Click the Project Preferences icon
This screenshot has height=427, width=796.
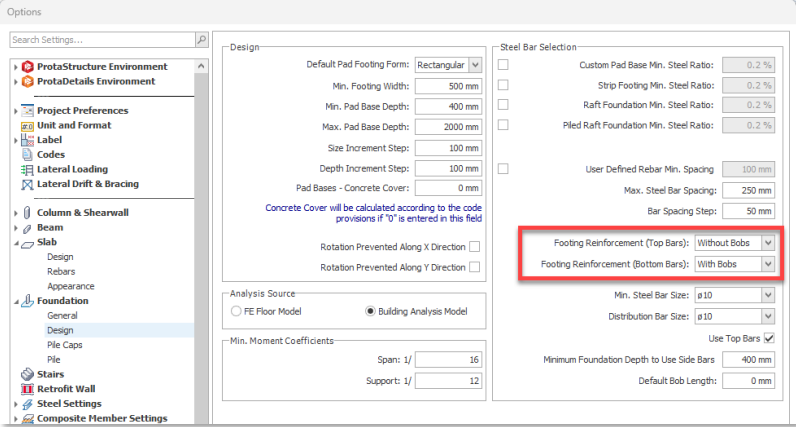pyautogui.click(x=28, y=111)
